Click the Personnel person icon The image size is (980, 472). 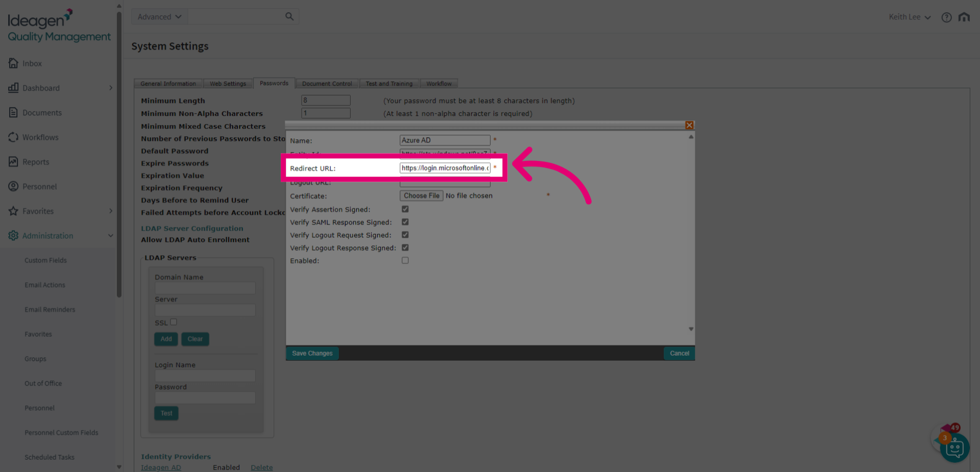coord(13,186)
